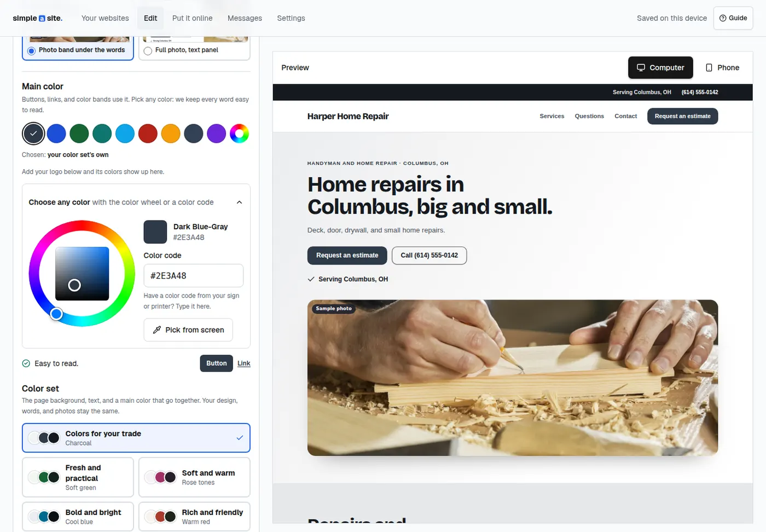Viewport: 766px width, 532px height.
Task: Click the hue ring handle on the color wheel
Action: tap(56, 314)
